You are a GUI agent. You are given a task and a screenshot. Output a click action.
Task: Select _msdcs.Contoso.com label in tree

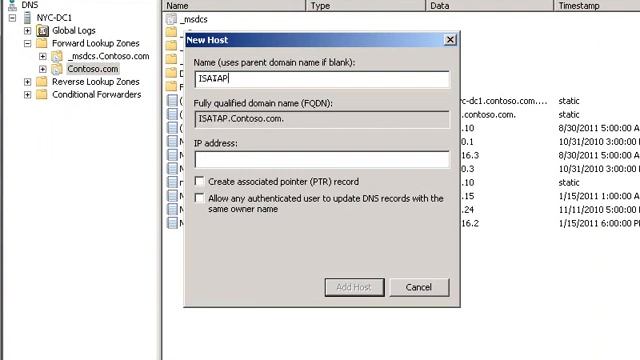pyautogui.click(x=109, y=56)
